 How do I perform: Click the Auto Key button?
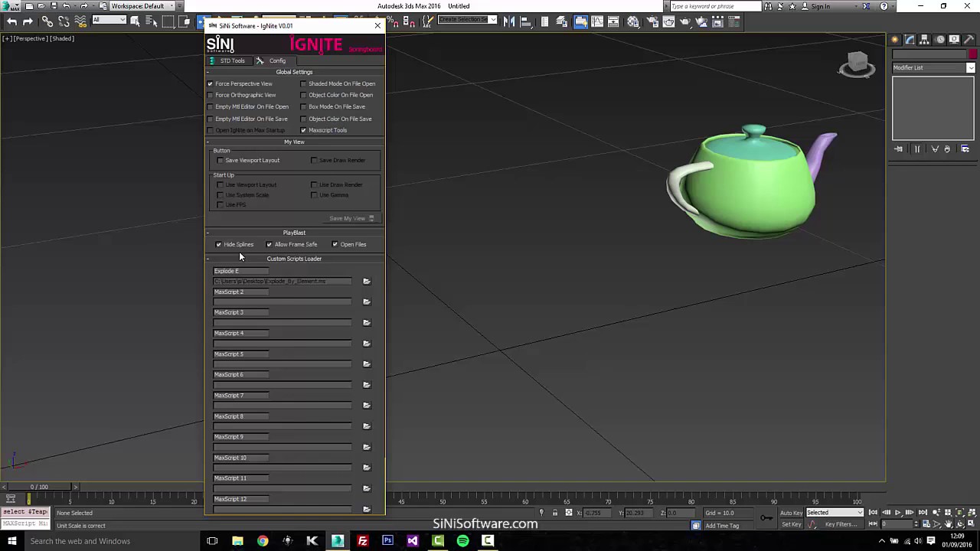[791, 513]
